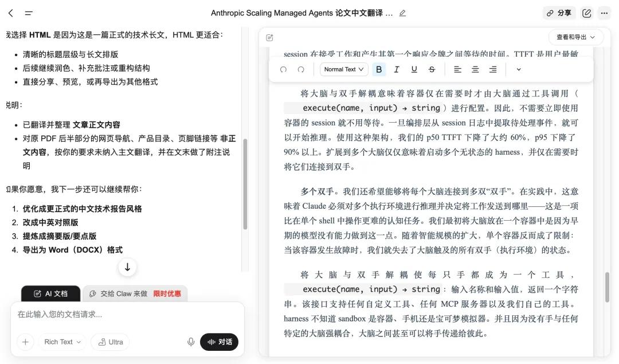Click the document vertical scrollbar thumb
Image resolution: width=619 pixels, height=364 pixels.
coord(607,287)
